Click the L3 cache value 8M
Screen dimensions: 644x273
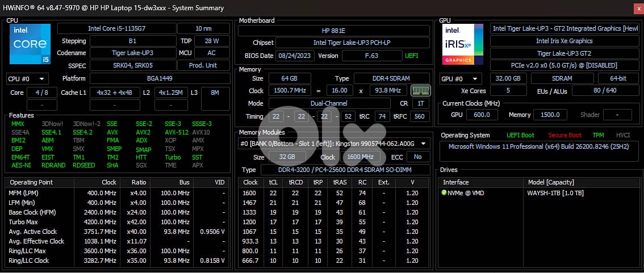[x=215, y=93]
